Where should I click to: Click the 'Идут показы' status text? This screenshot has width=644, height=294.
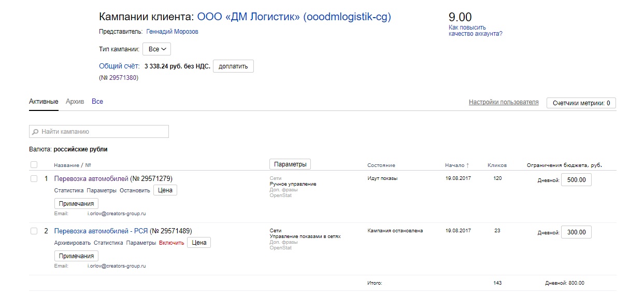[382, 178]
